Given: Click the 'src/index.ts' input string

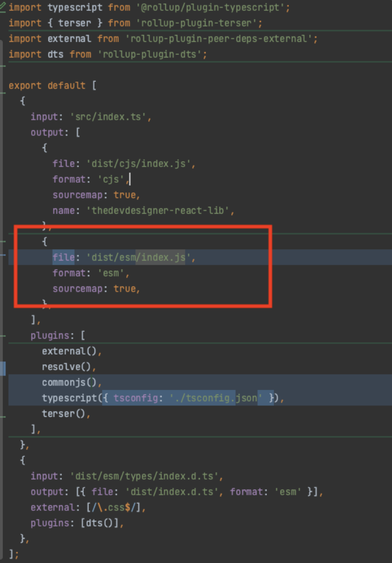Looking at the screenshot, I should click(108, 117).
